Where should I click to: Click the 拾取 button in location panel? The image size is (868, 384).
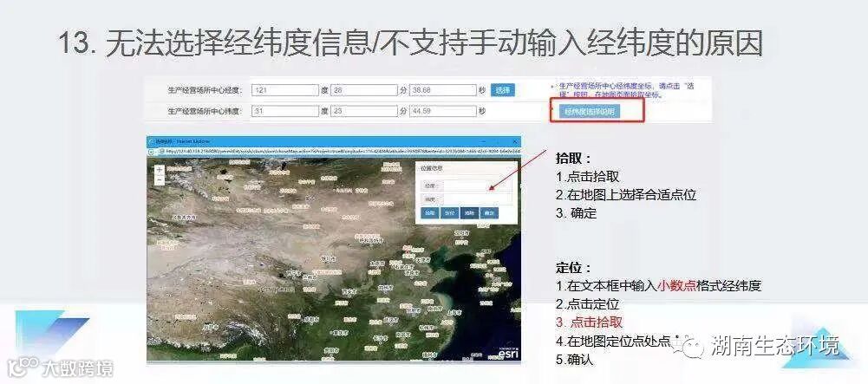pos(429,212)
